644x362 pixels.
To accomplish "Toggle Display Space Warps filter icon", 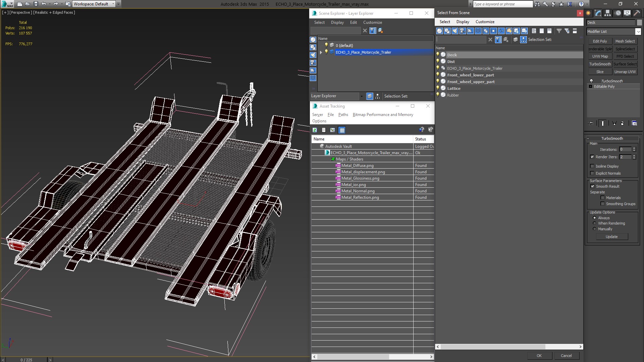I will (x=478, y=31).
